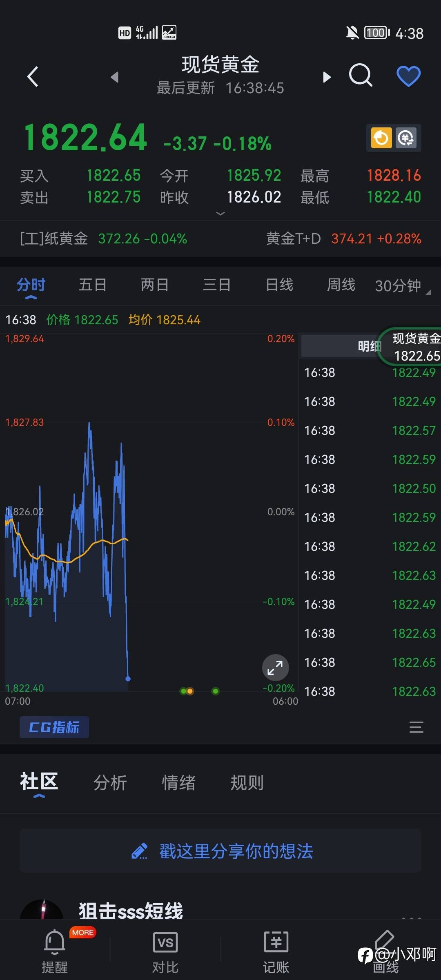
Task: Tap the rightmost green event marker
Action: [x=215, y=691]
